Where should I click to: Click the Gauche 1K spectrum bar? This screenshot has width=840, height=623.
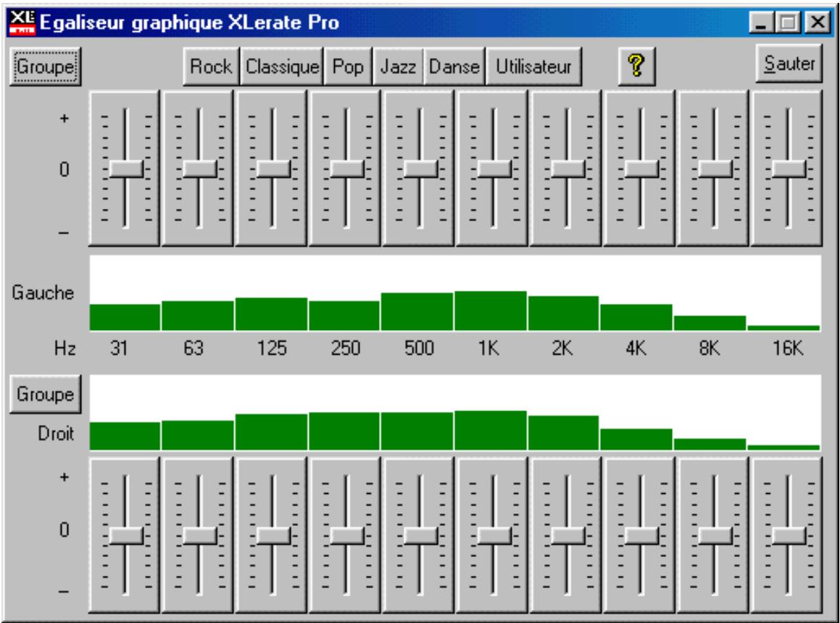491,311
